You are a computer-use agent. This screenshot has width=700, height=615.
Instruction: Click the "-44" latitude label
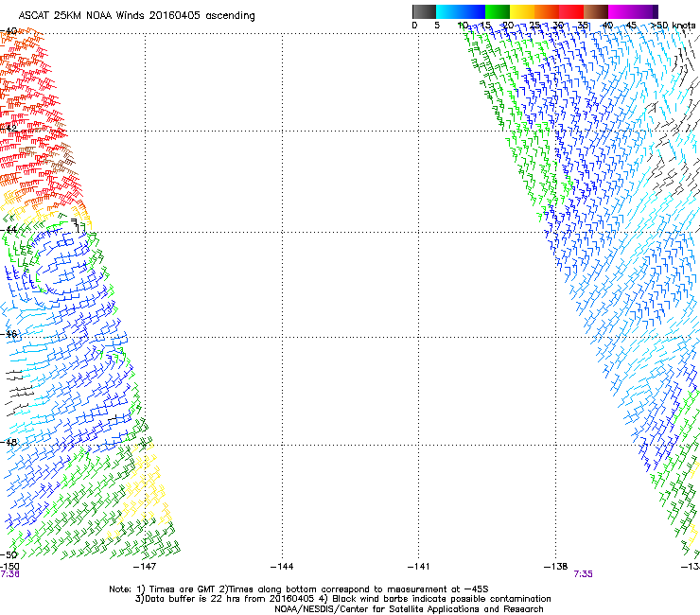8,230
